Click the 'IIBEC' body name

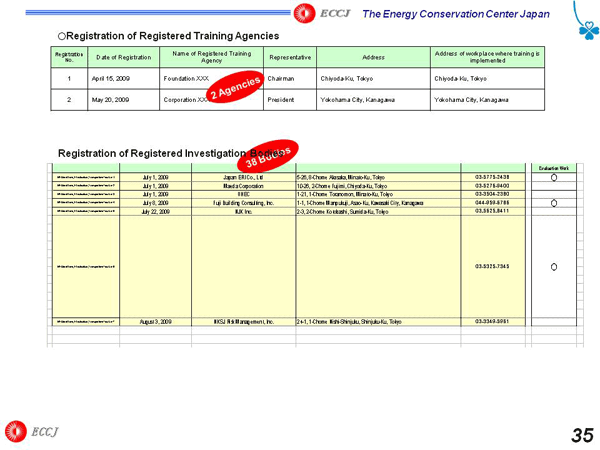pos(243,194)
